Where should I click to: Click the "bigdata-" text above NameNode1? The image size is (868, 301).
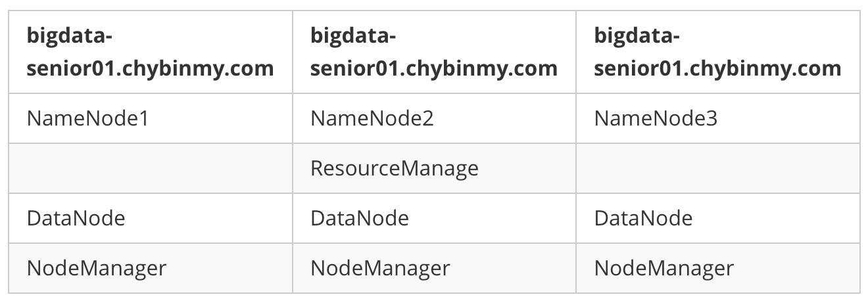[69, 35]
